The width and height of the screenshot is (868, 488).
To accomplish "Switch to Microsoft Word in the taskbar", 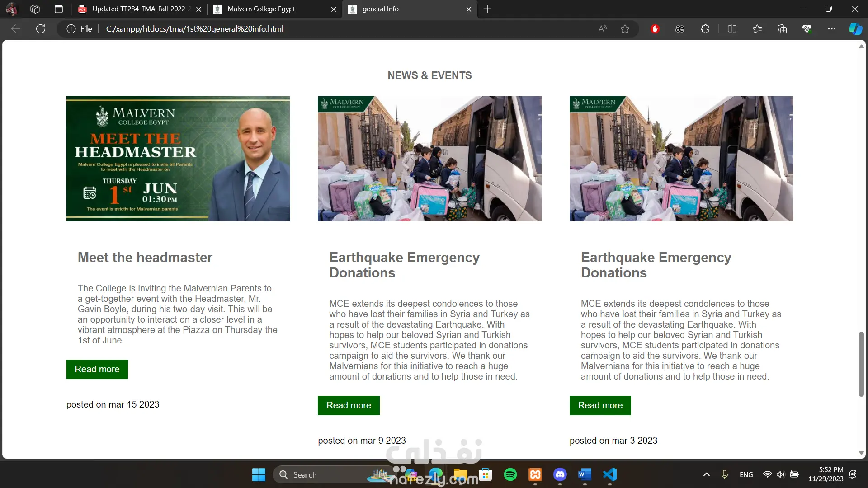I will (x=585, y=474).
